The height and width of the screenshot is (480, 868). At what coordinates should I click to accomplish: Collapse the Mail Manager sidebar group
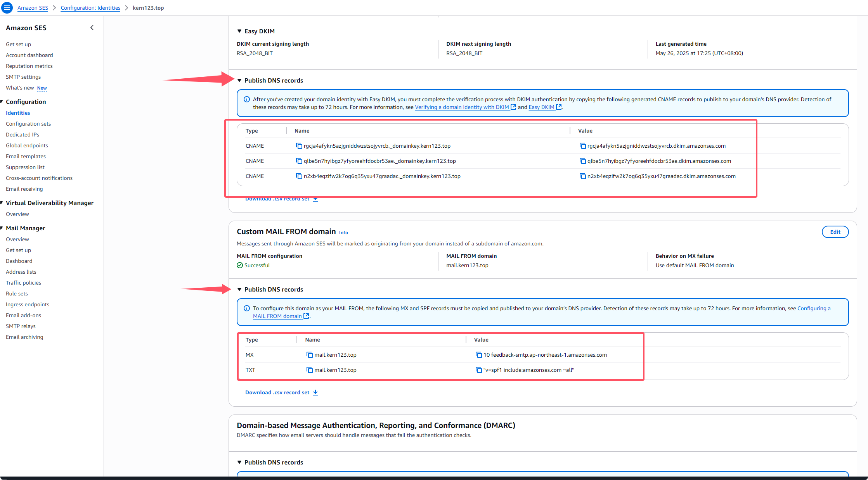[x=2, y=228]
